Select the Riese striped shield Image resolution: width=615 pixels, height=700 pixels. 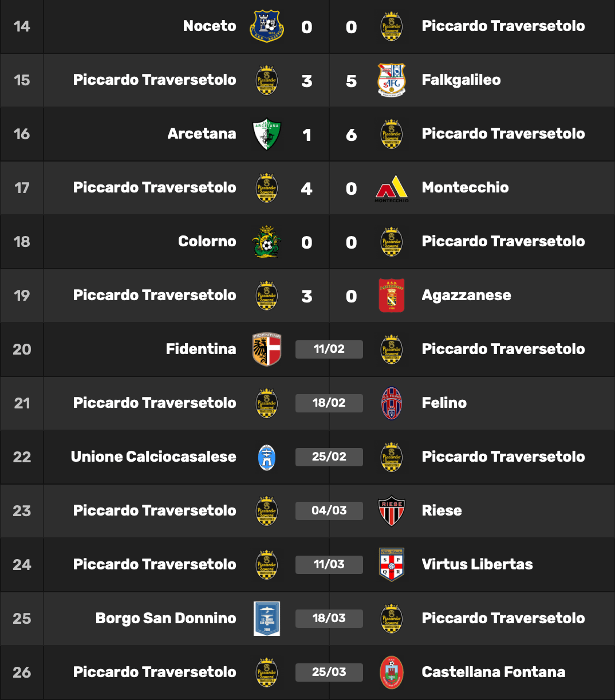pyautogui.click(x=392, y=510)
